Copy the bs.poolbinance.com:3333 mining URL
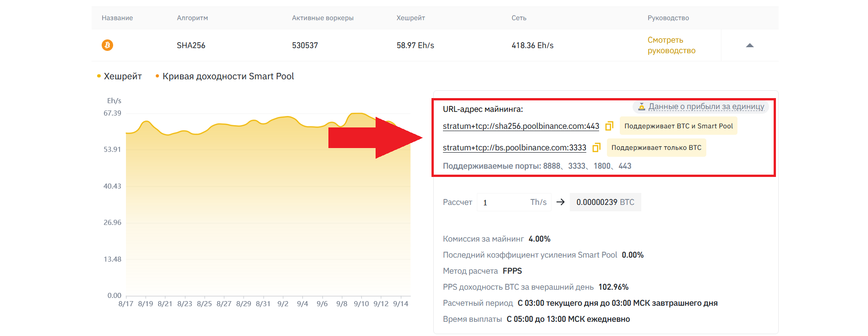868x336 pixels. (596, 148)
